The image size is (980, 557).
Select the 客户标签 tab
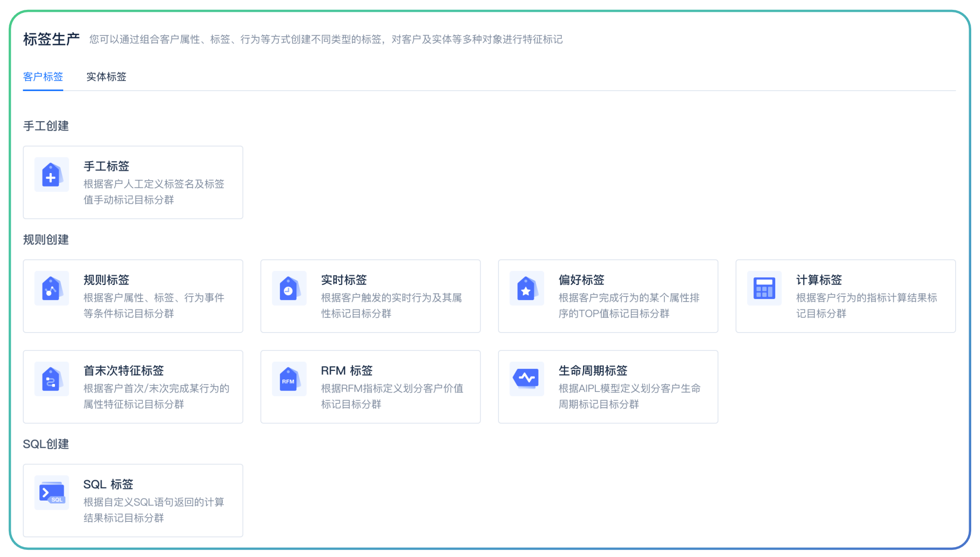(x=43, y=77)
